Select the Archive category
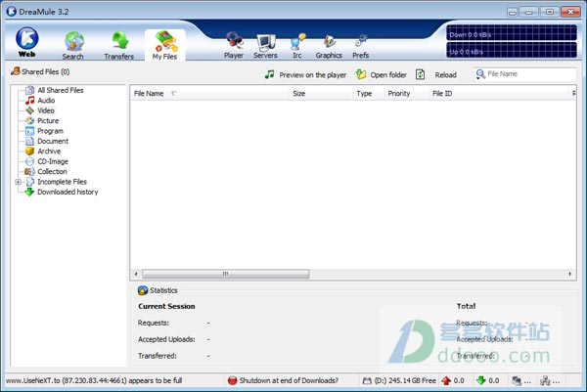Screen dimensions: 587x392 click(x=49, y=152)
